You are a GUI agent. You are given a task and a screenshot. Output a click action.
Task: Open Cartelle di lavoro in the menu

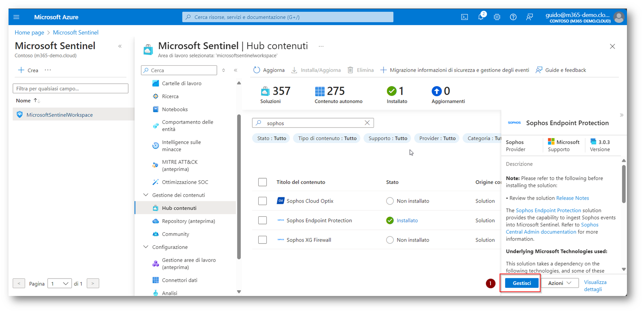pyautogui.click(x=182, y=83)
